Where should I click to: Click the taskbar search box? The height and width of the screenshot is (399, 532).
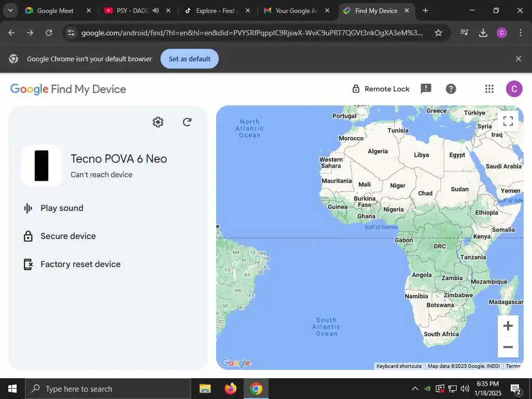[108, 389]
